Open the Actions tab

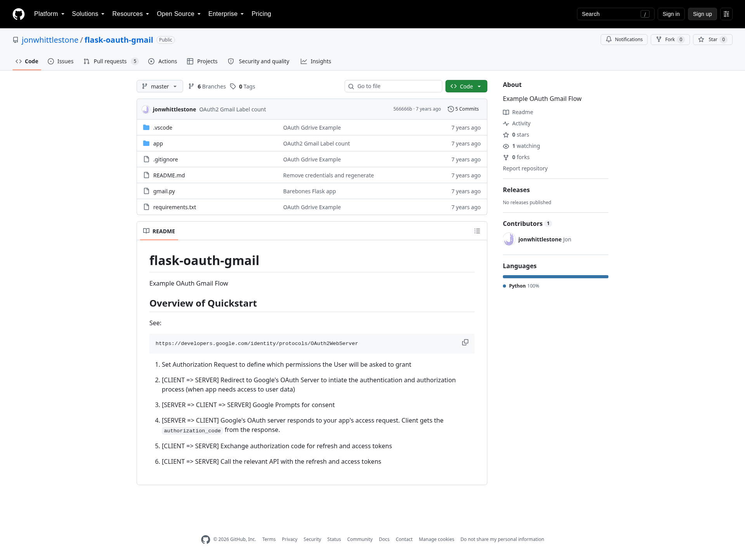(x=163, y=61)
